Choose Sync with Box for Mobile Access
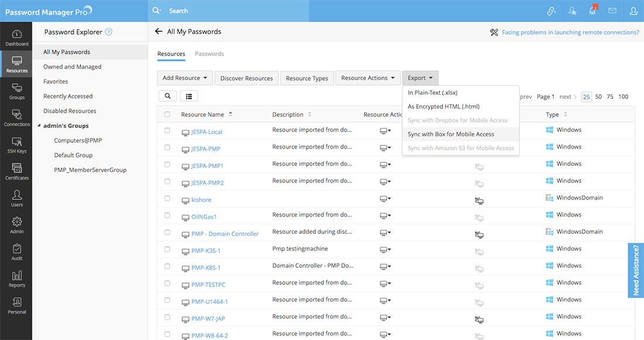This screenshot has height=340, width=644. tap(451, 134)
